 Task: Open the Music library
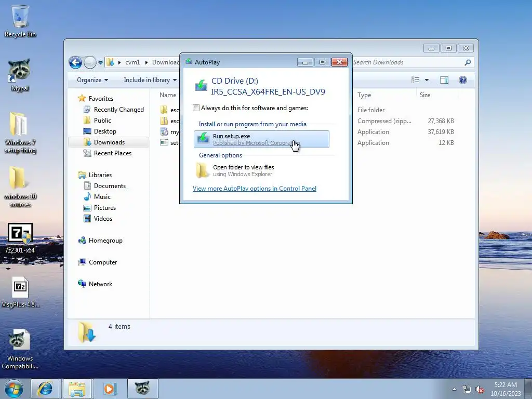click(102, 197)
